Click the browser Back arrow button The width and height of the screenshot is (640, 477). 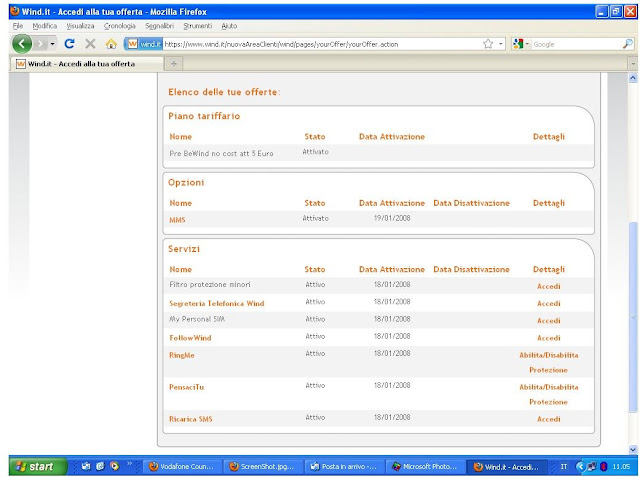tap(22, 44)
